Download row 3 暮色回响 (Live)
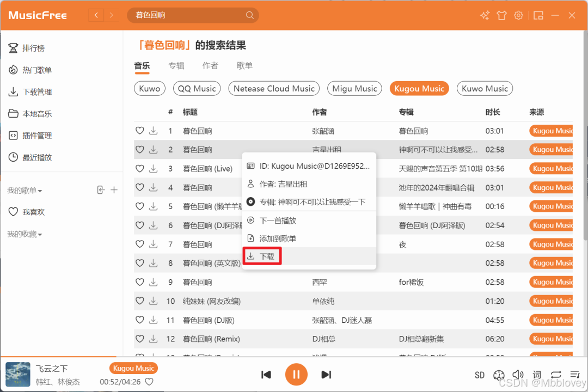 click(154, 168)
